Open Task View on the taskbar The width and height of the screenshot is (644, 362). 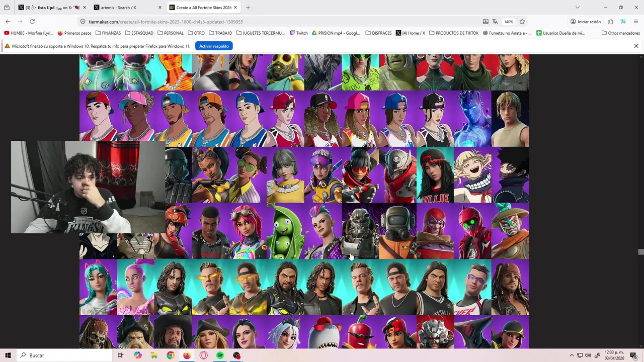[x=121, y=355]
